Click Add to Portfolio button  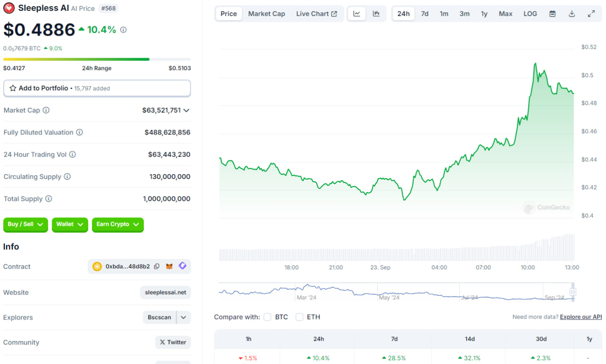pos(97,89)
